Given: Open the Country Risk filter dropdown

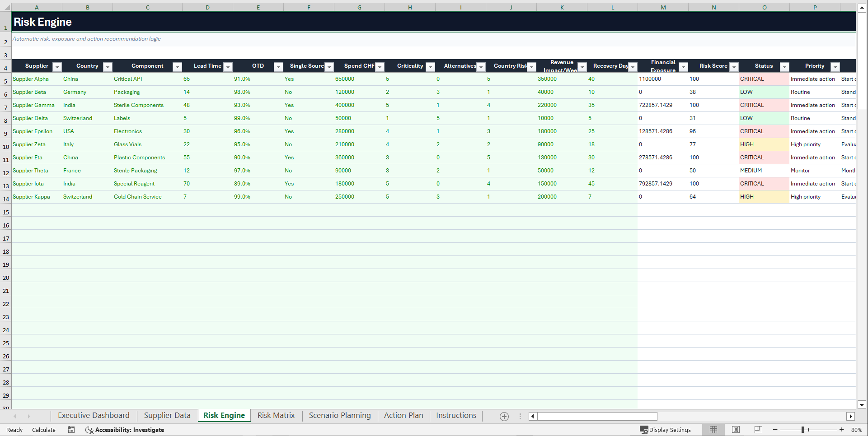Looking at the screenshot, I should point(532,67).
